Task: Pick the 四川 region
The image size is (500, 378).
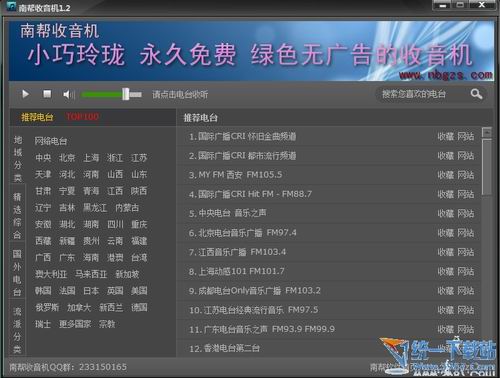Action: tap(115, 224)
